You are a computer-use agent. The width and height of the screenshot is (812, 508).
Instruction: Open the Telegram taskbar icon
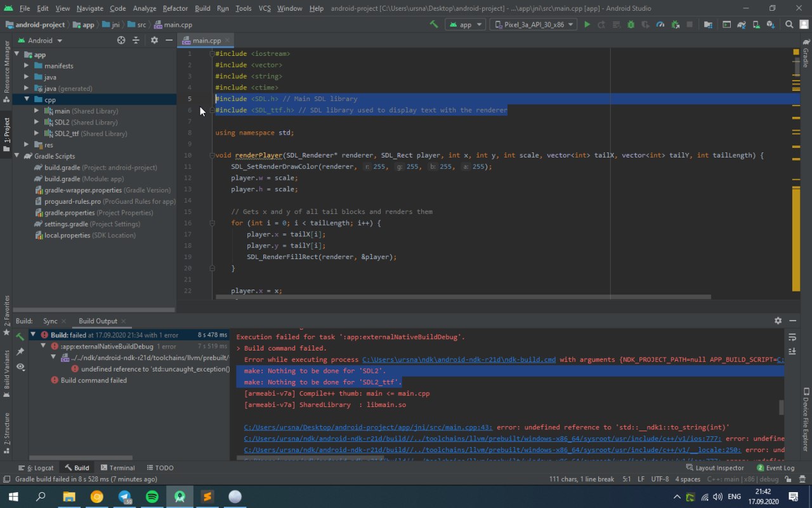tap(125, 497)
